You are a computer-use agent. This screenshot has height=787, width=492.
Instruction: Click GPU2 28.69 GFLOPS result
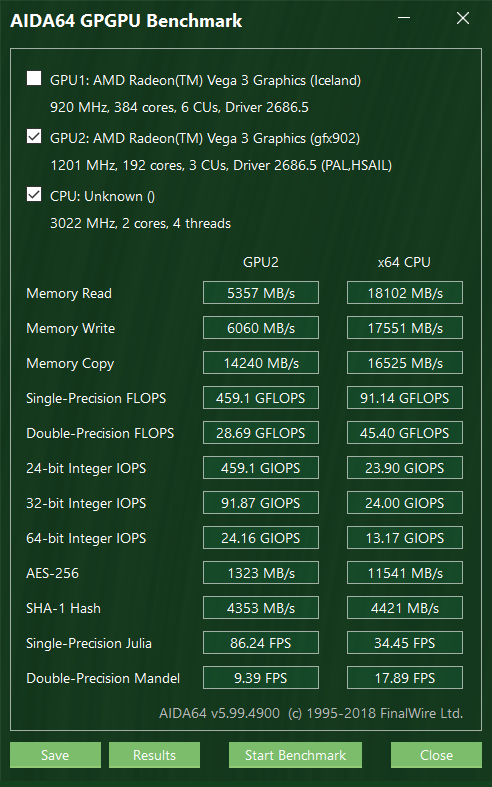261,433
